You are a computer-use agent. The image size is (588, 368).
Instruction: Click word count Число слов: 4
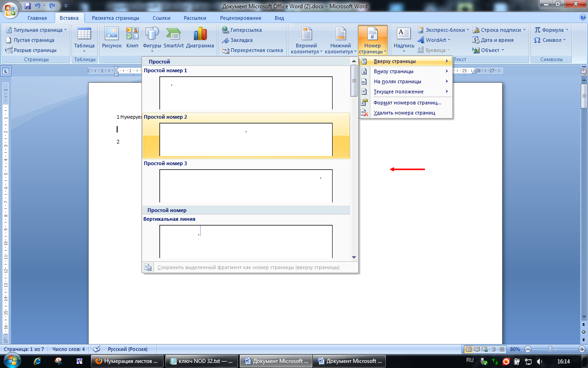(x=68, y=349)
